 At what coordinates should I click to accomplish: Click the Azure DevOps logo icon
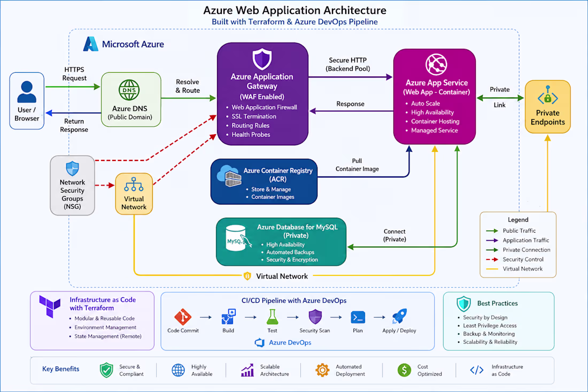pos(259,342)
